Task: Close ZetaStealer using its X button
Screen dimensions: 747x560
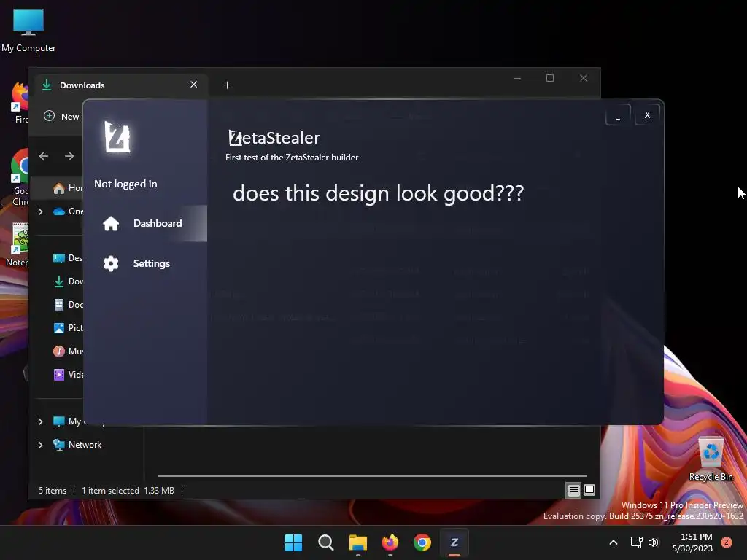Action: click(x=647, y=114)
